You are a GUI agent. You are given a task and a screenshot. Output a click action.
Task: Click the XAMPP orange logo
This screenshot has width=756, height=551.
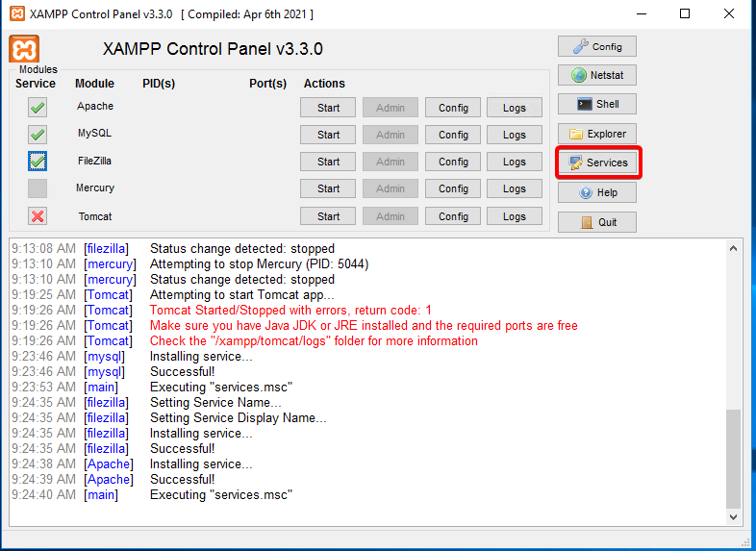pyautogui.click(x=24, y=49)
